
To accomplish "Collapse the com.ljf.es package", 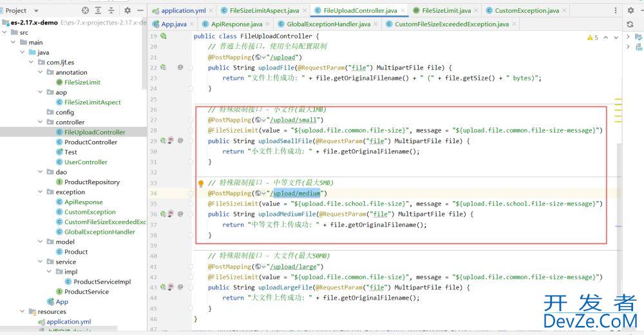I will [x=31, y=62].
